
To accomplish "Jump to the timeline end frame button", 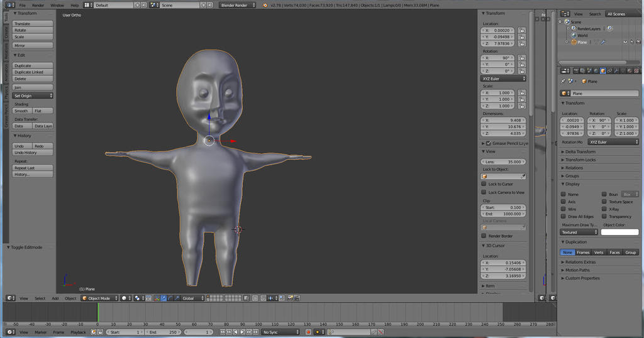I will 255,332.
